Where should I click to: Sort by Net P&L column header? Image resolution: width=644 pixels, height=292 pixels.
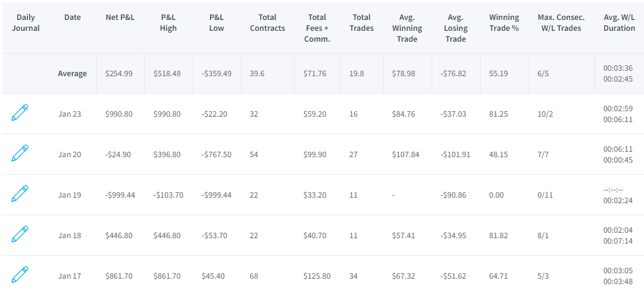120,17
